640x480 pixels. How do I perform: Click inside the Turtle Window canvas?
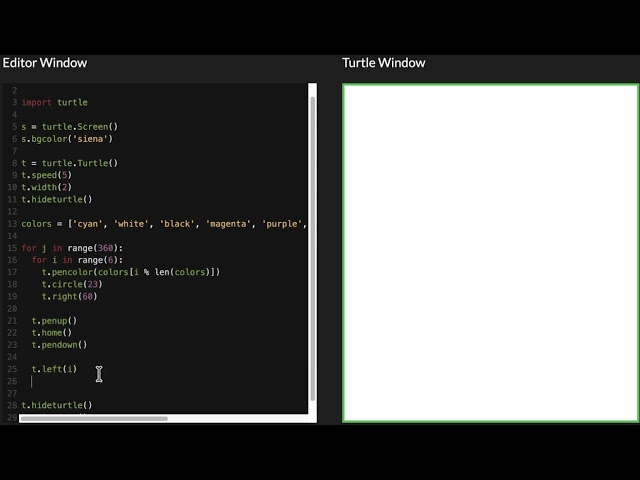pyautogui.click(x=491, y=253)
